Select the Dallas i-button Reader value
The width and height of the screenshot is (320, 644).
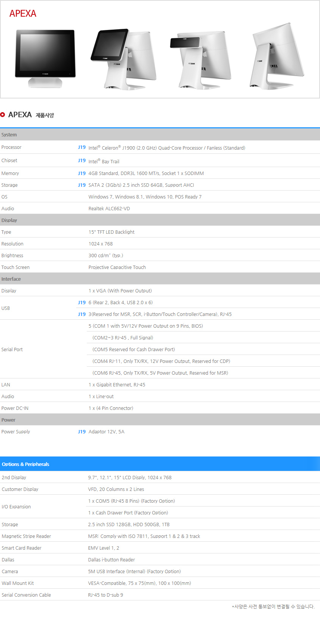tap(111, 560)
